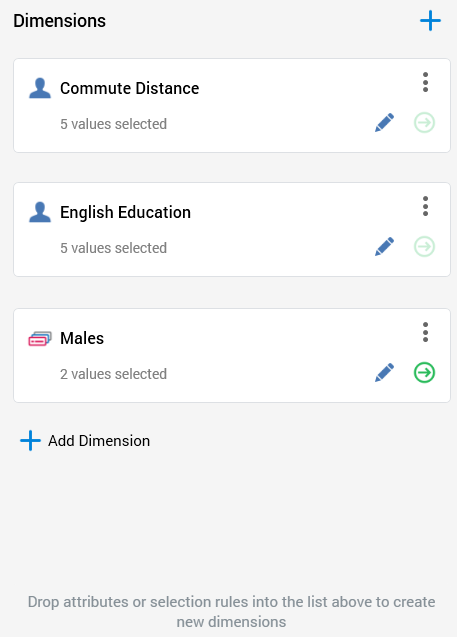The image size is (457, 637).
Task: Click the Add Dimension button
Action: point(85,441)
